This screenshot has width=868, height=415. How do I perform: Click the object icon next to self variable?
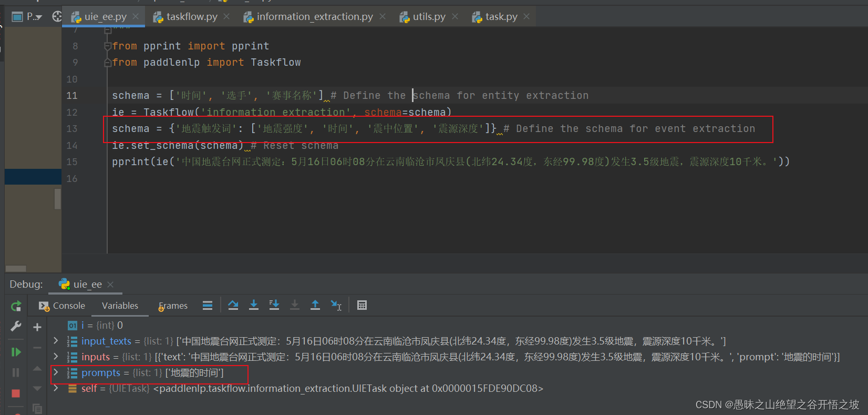[73, 389]
